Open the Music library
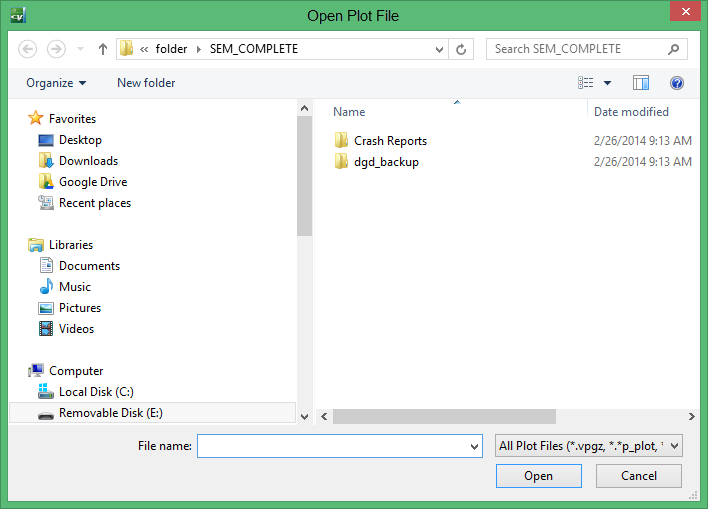The width and height of the screenshot is (708, 509). 75,287
